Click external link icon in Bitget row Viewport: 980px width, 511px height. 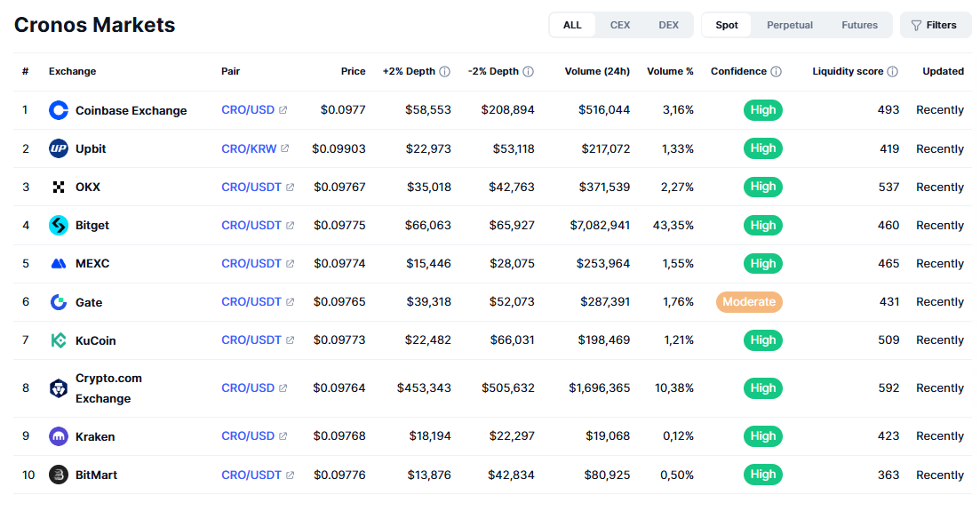(290, 225)
